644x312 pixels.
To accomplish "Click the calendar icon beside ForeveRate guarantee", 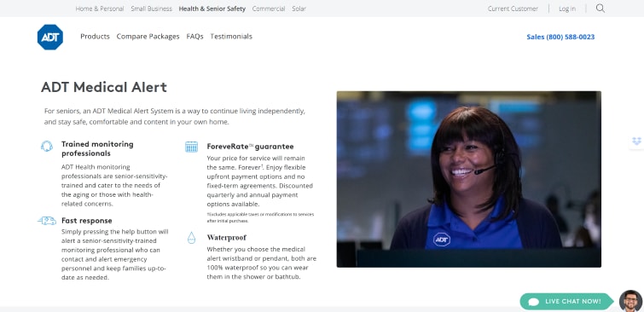I will tap(191, 147).
